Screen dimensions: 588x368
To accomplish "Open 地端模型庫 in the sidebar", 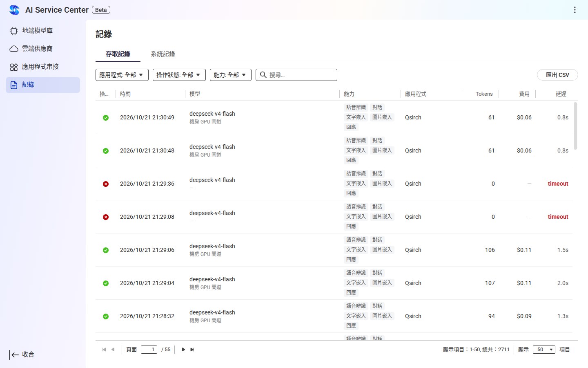I will click(43, 31).
